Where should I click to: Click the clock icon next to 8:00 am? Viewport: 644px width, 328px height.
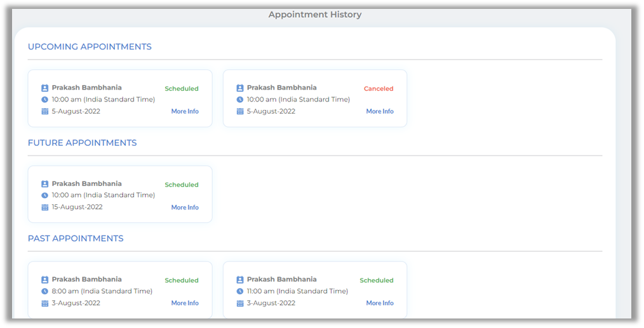tap(44, 291)
